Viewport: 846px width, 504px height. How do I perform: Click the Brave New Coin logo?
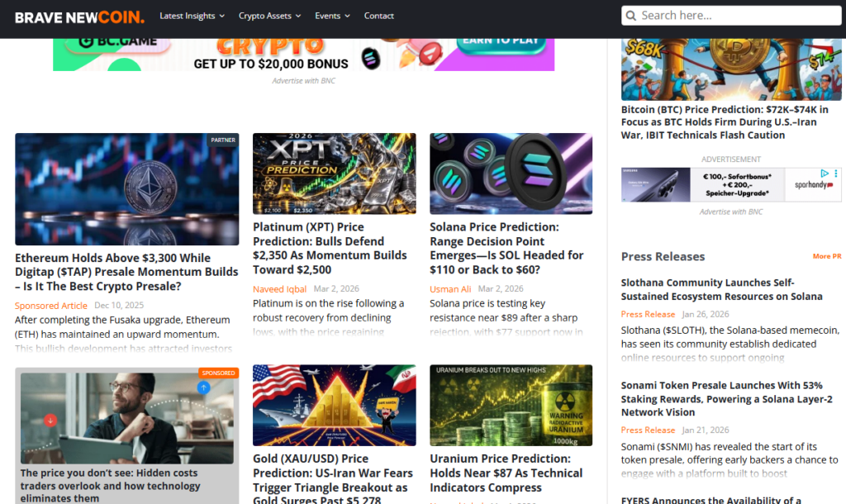(78, 16)
